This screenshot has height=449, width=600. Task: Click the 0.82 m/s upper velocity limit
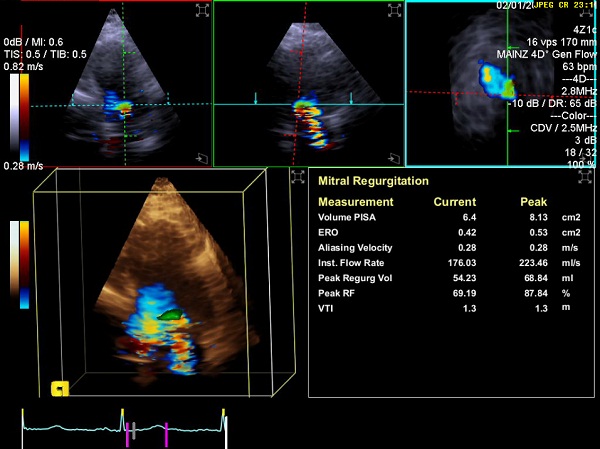(x=23, y=67)
